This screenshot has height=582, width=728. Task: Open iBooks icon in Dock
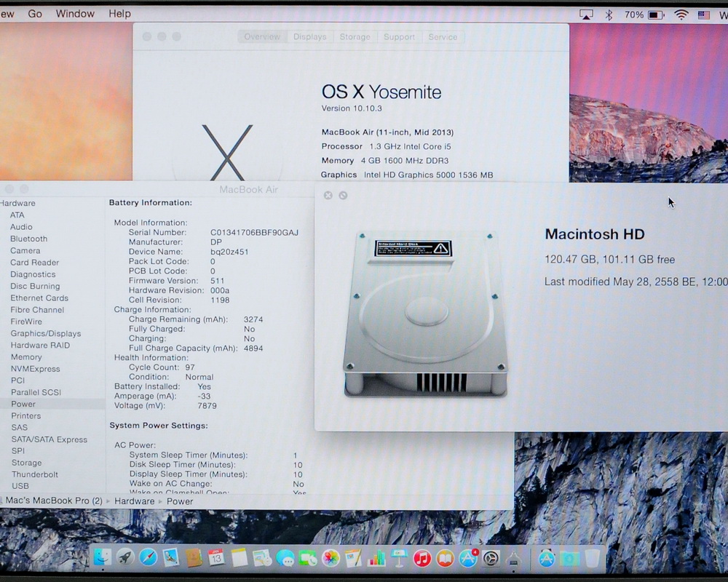tap(445, 558)
